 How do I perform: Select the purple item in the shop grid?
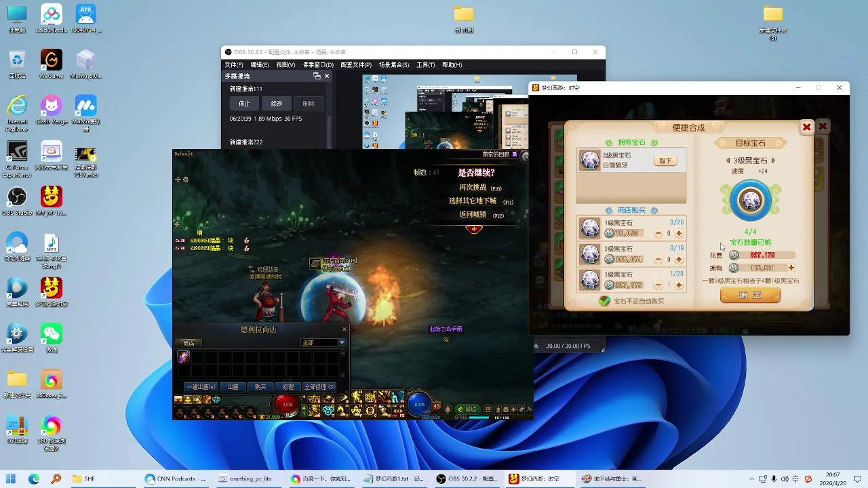183,357
